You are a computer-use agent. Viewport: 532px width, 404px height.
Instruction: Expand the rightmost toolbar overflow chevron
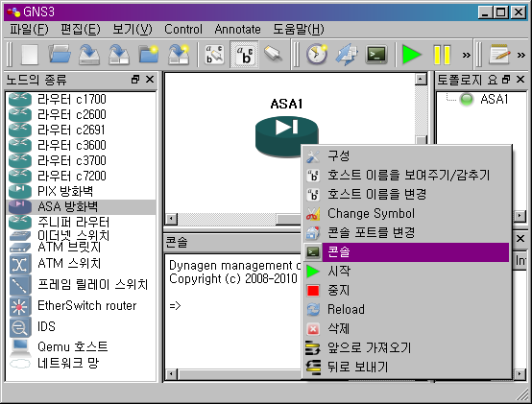point(521,55)
